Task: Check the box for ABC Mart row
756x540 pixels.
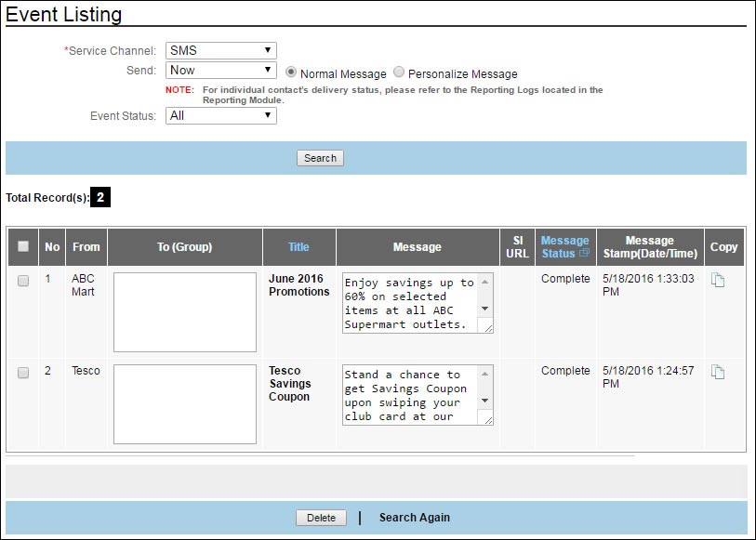Action: point(23,280)
